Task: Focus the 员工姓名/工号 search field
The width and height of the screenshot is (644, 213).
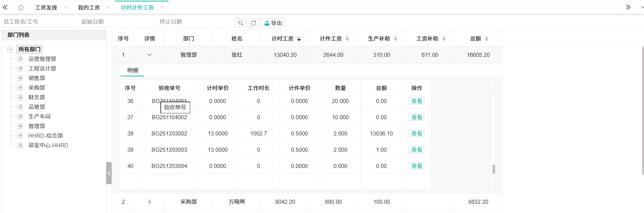Action: pos(37,22)
